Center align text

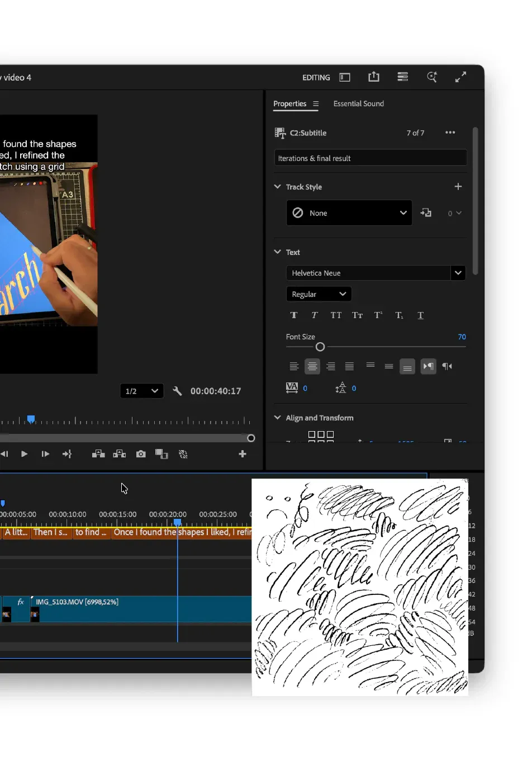click(312, 366)
